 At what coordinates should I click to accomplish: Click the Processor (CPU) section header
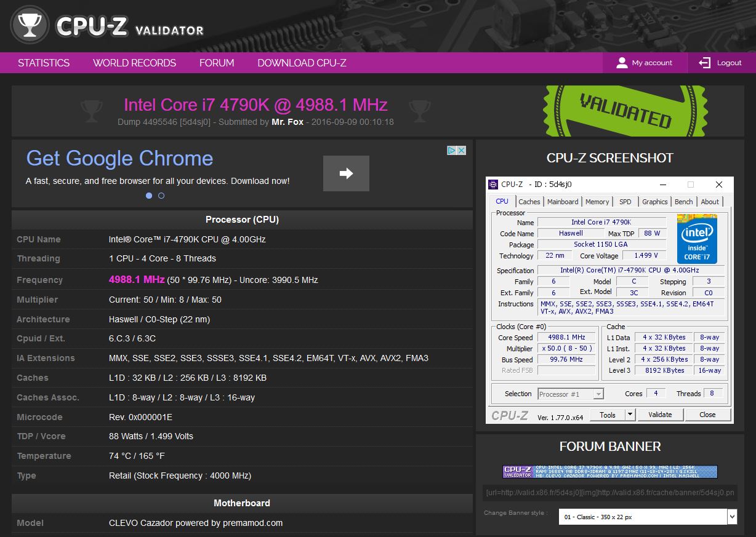click(242, 220)
